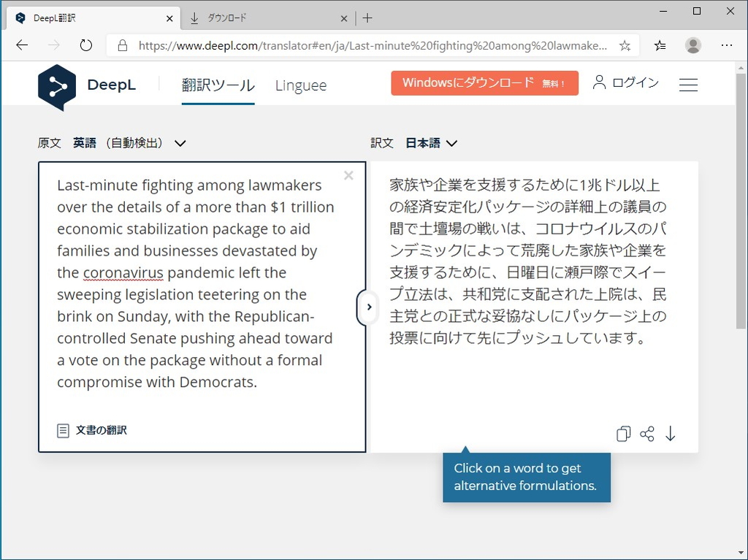Download the translation result

tap(671, 434)
